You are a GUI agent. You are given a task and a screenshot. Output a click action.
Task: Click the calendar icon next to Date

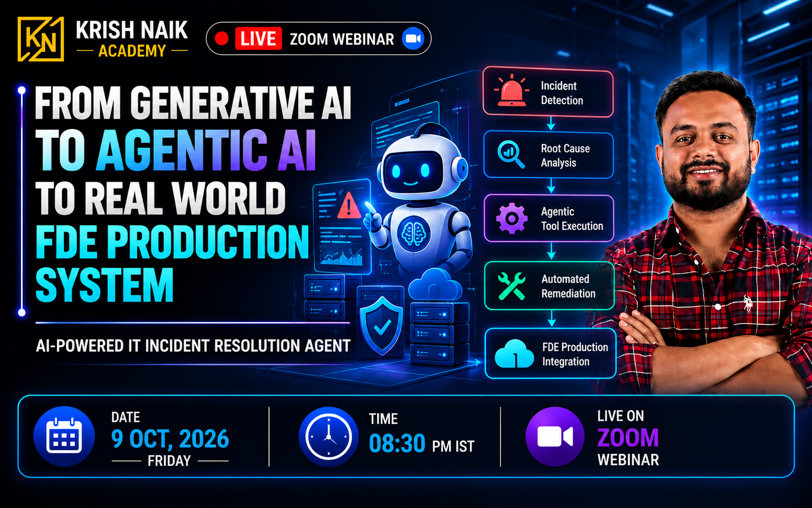(64, 436)
